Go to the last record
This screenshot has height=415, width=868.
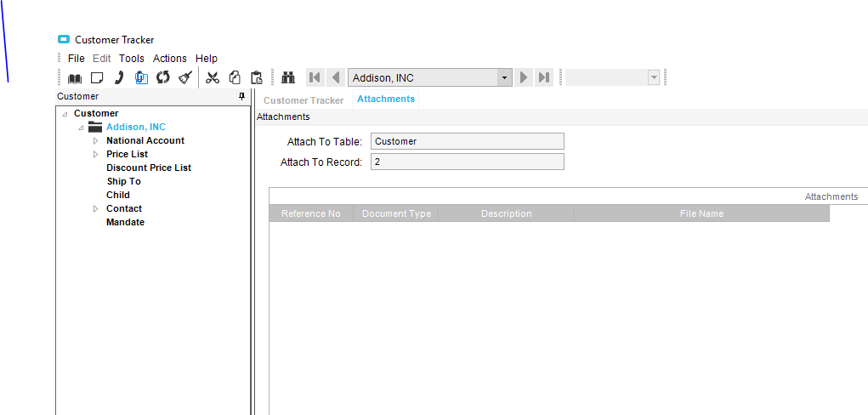[x=544, y=77]
